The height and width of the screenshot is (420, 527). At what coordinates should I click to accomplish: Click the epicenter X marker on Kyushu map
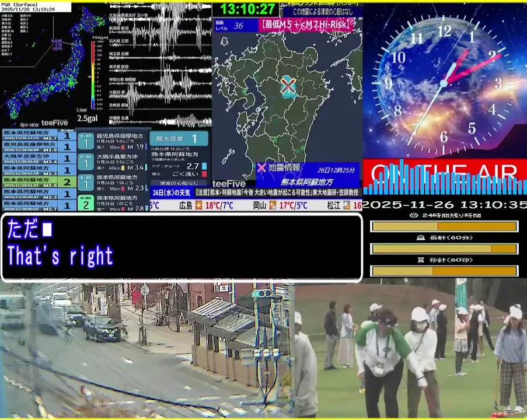[288, 86]
